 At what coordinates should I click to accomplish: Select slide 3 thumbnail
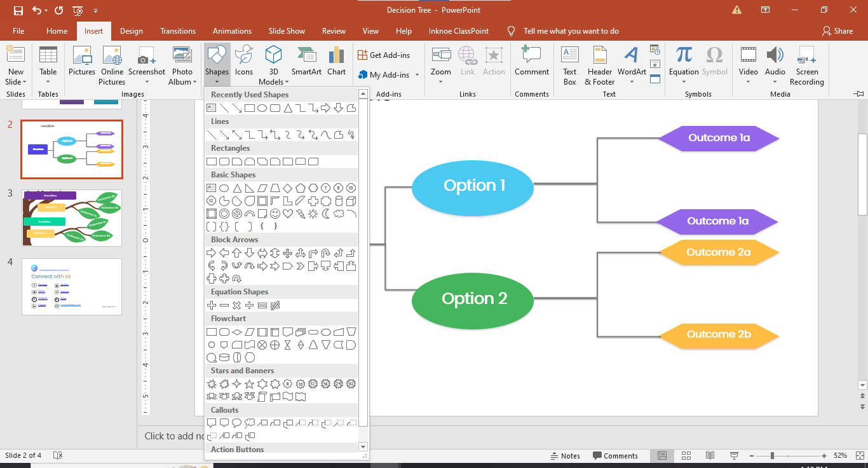coord(72,218)
